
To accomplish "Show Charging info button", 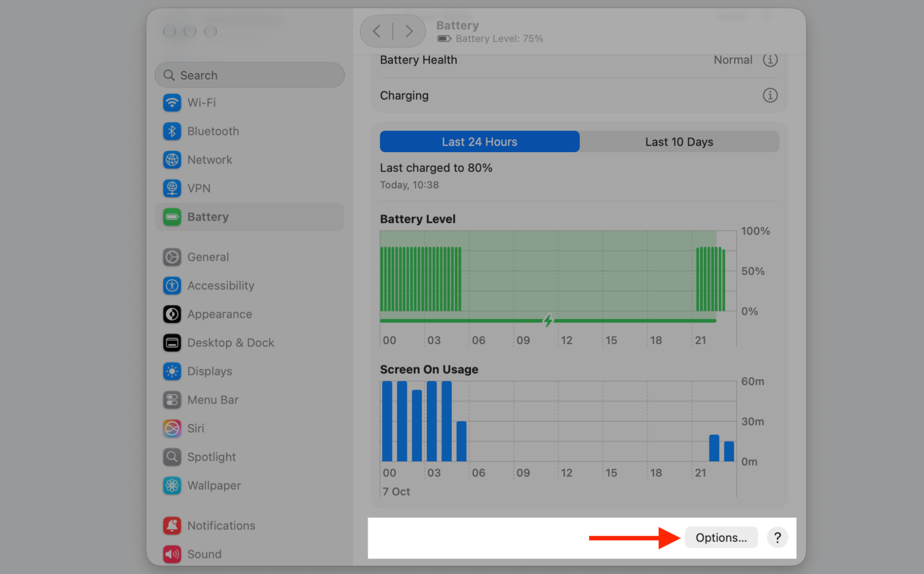I will pyautogui.click(x=770, y=95).
